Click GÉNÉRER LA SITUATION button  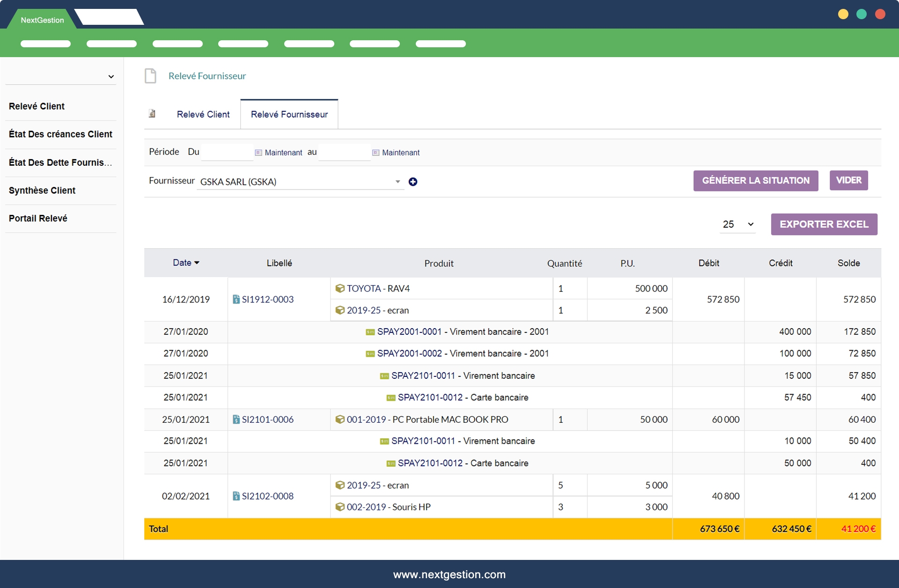pos(755,181)
